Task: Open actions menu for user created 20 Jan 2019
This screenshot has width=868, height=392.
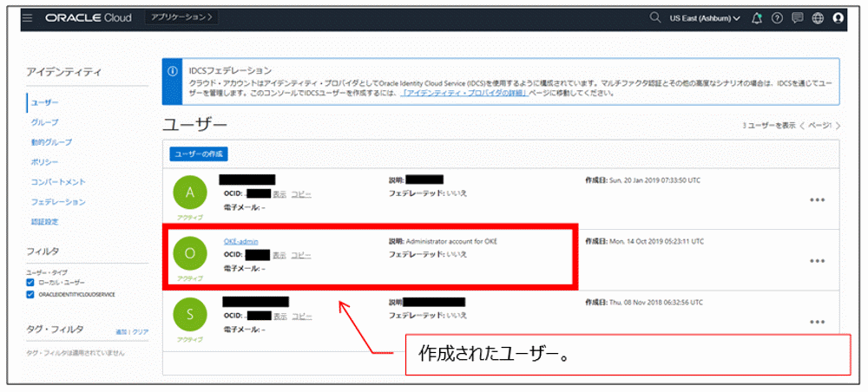Action: point(817,199)
